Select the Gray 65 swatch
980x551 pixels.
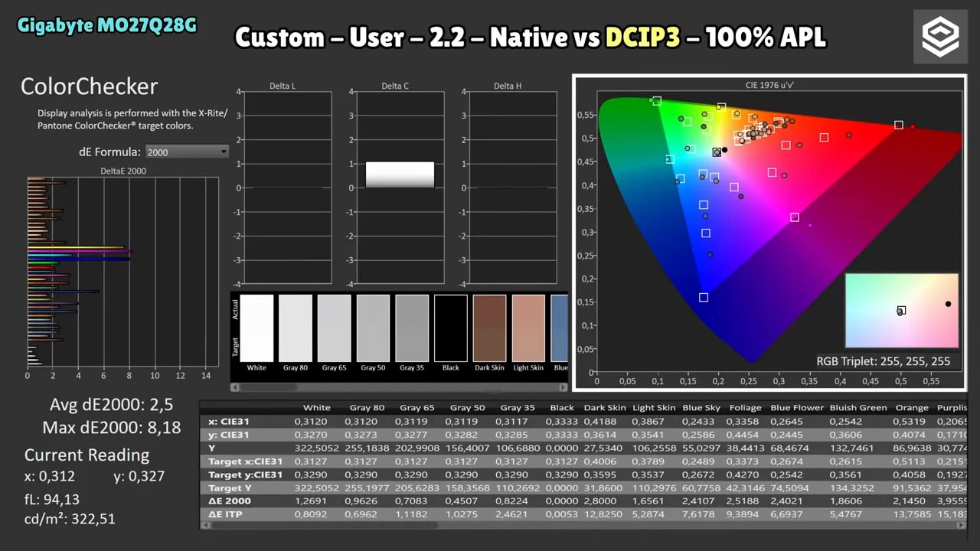pos(335,328)
